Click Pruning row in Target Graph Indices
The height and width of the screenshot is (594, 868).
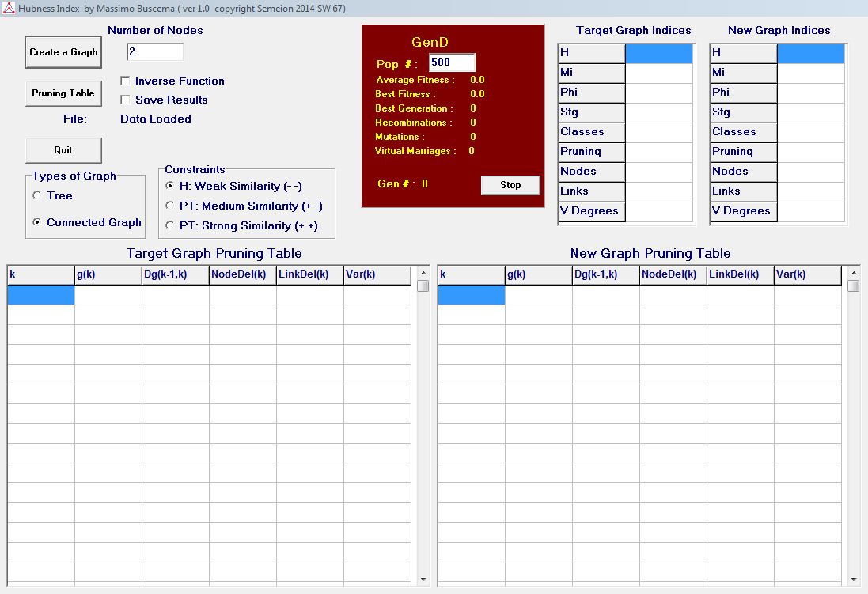(626, 152)
